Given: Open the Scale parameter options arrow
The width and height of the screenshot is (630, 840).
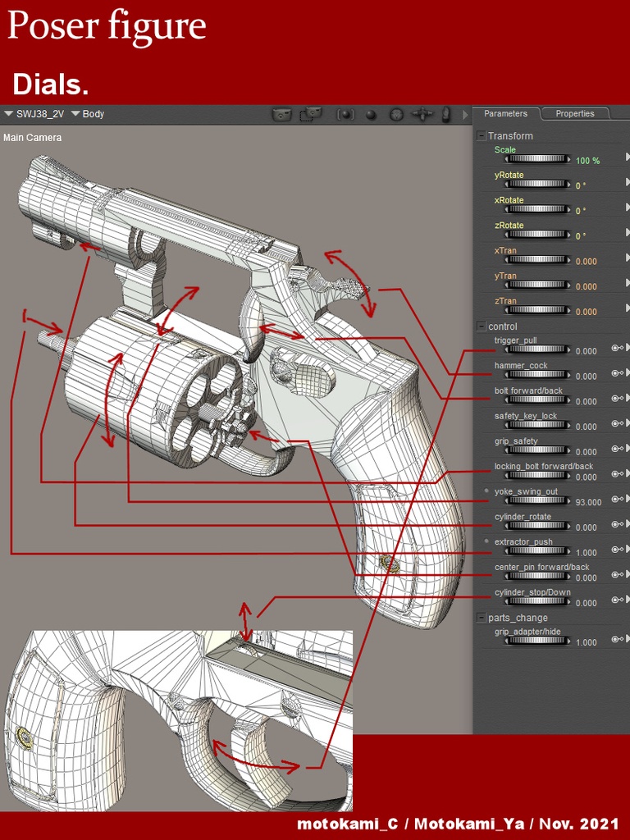Looking at the screenshot, I should tap(628, 157).
